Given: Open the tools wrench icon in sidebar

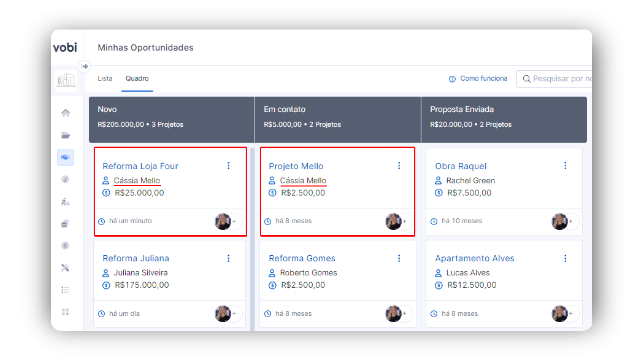Looking at the screenshot, I should coord(65,268).
